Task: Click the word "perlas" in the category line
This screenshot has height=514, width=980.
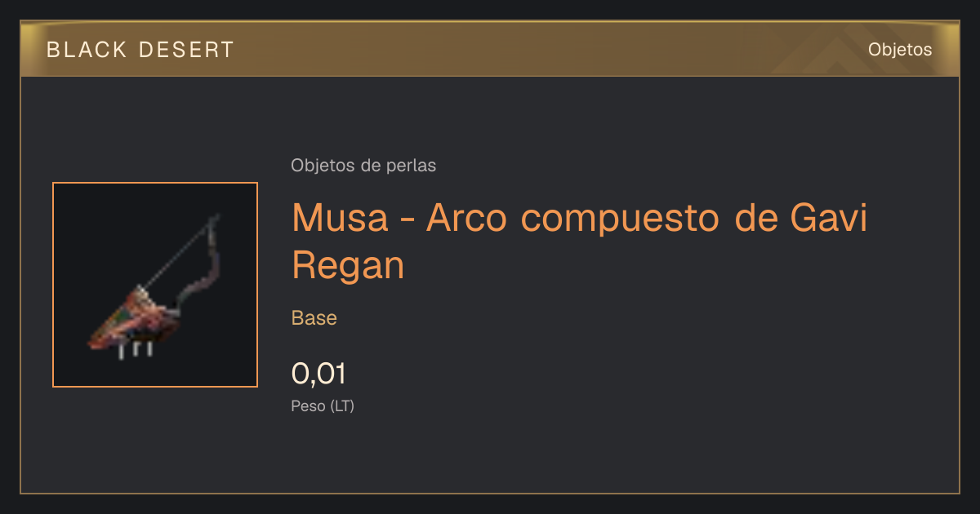Action: [x=414, y=166]
